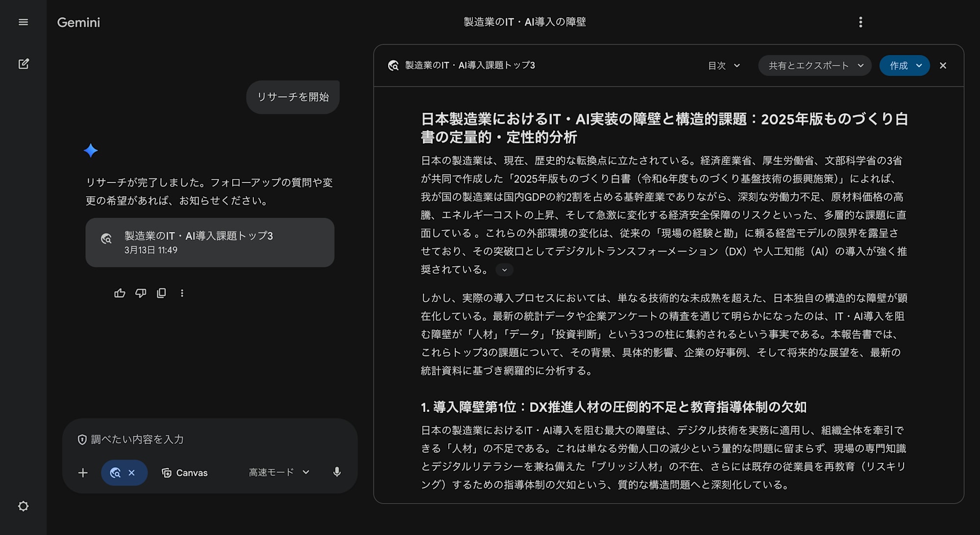Screen dimensions: 980x535
Task: Click the Canvas icon in the input area
Action: [x=167, y=473]
